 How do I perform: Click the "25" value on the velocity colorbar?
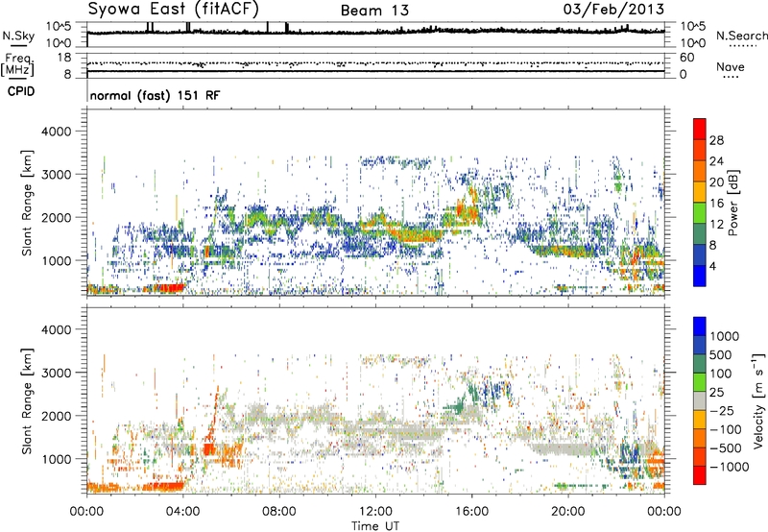pos(716,393)
